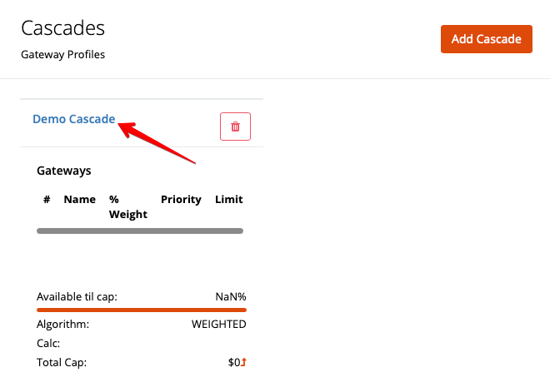Click the WEIGHTED algorithm value

(218, 325)
